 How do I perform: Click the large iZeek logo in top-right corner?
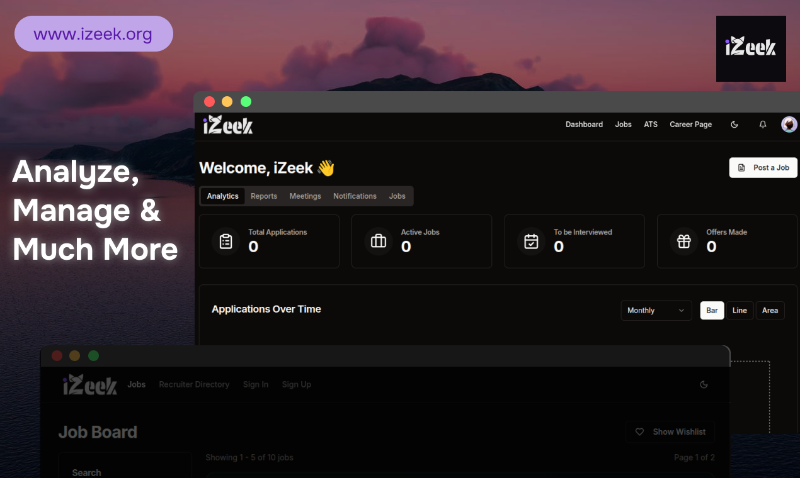tap(750, 48)
